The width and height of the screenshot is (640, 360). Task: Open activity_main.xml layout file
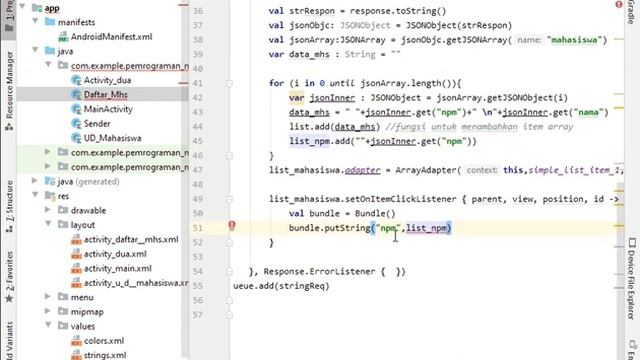click(x=118, y=269)
